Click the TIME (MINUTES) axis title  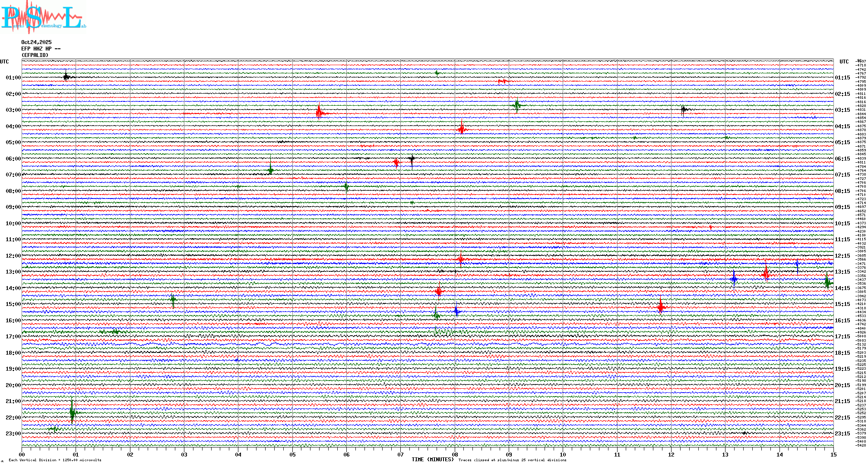point(433,460)
